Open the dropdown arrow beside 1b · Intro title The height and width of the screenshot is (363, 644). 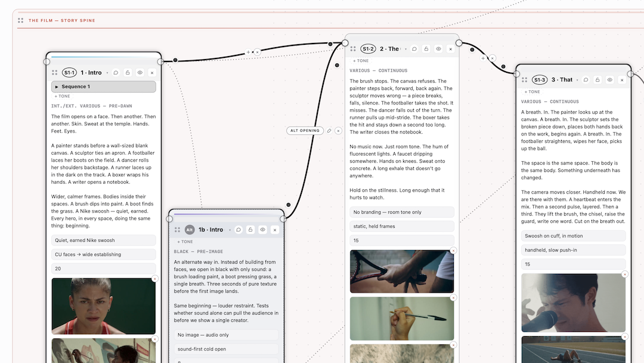pyautogui.click(x=230, y=230)
